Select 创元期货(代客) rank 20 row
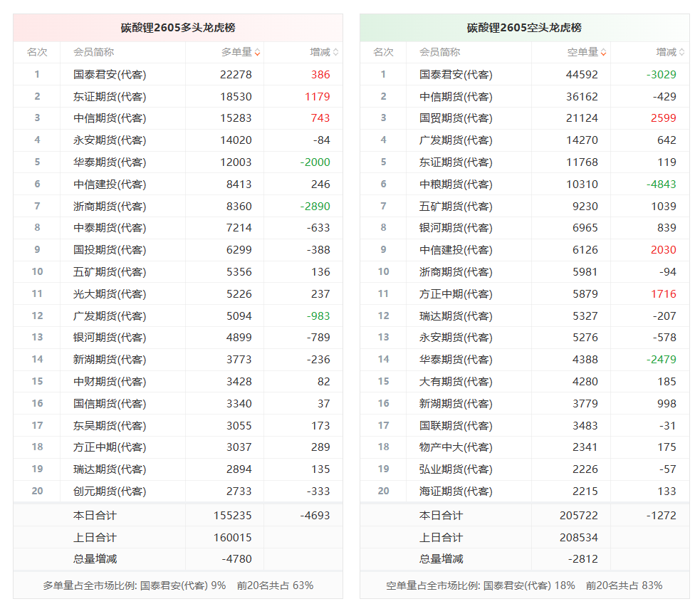The width and height of the screenshot is (700, 609). [178, 491]
